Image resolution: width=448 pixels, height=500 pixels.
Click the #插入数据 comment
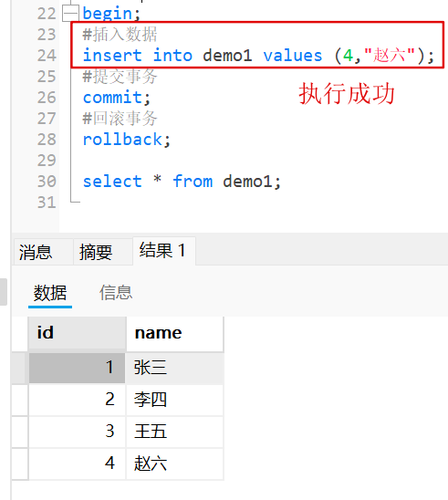[x=120, y=35]
